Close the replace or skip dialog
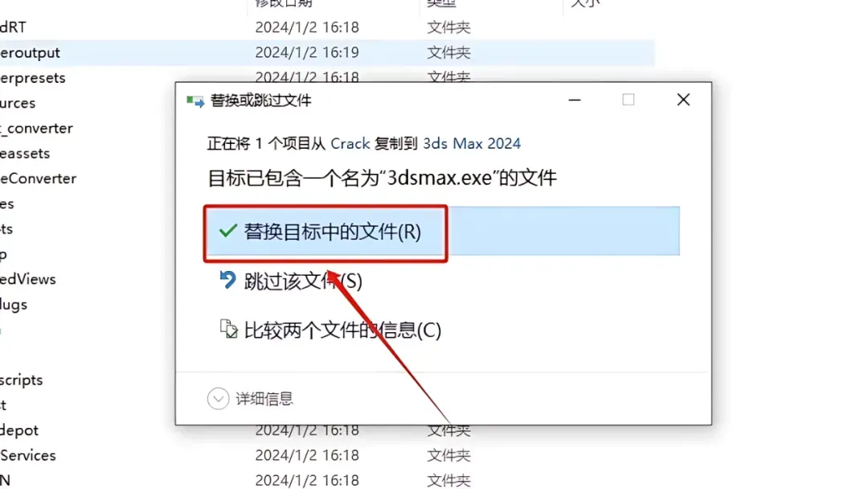Image resolution: width=868 pixels, height=489 pixels. [x=684, y=100]
